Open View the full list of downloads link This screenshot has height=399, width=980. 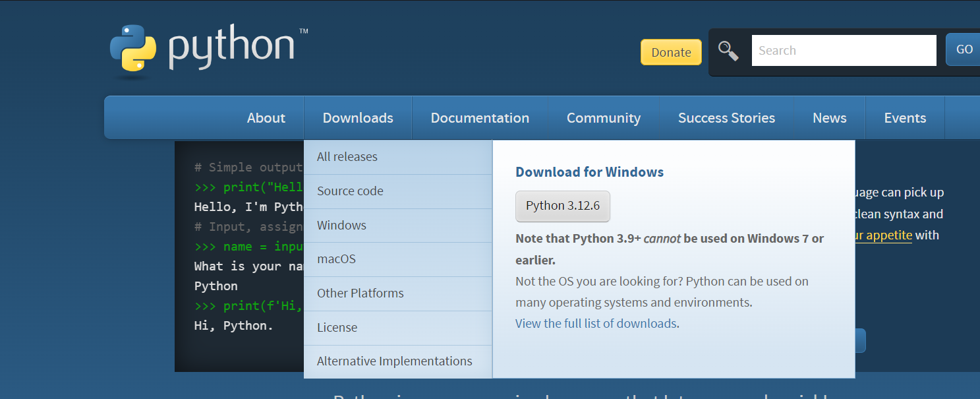pyautogui.click(x=596, y=324)
